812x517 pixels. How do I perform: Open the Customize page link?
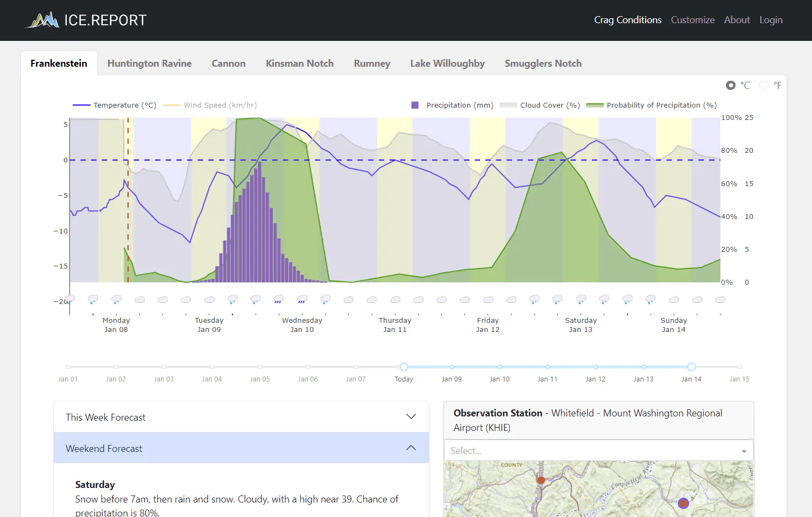[x=693, y=20]
